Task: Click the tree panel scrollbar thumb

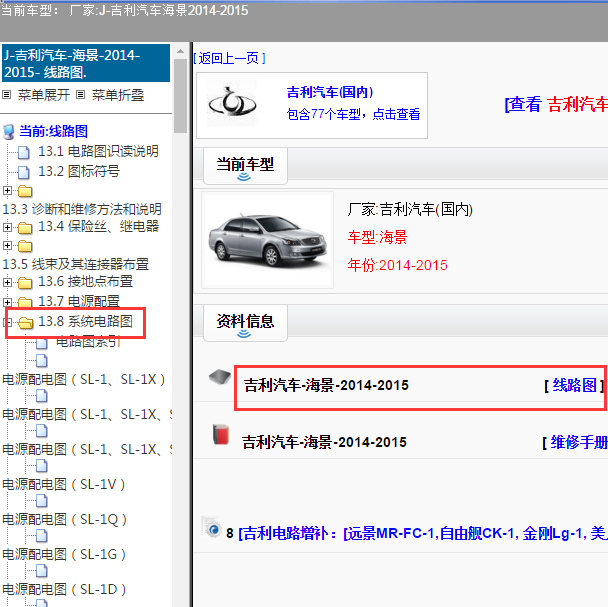Action: pyautogui.click(x=180, y=96)
